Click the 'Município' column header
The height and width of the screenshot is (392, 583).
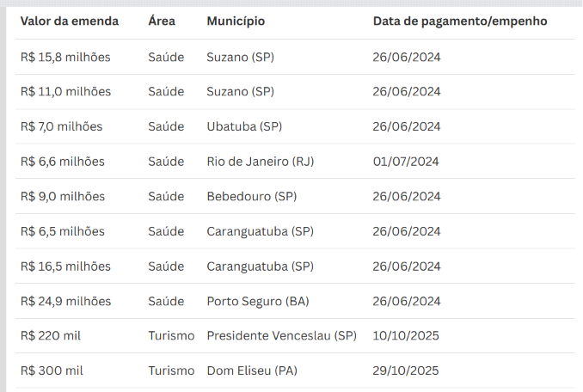236,21
